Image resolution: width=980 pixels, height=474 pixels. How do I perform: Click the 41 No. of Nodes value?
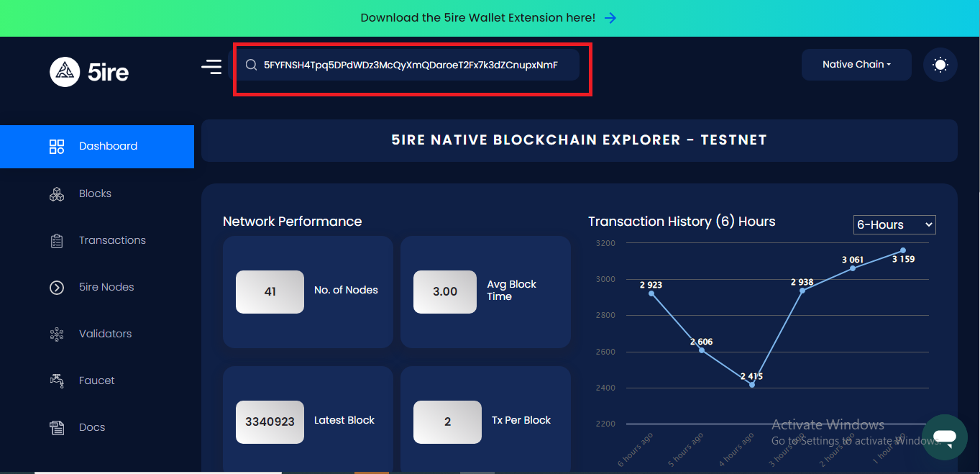coord(270,292)
